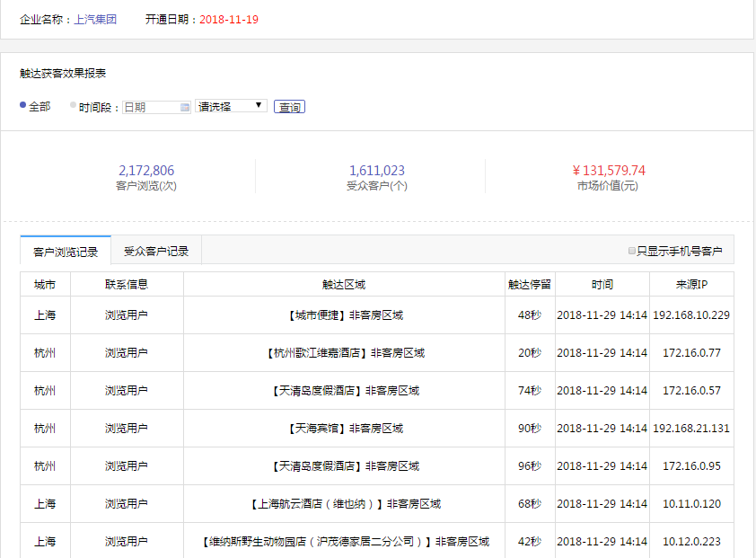The image size is (756, 558).
Task: Open the 请选择 dropdown
Action: [231, 106]
